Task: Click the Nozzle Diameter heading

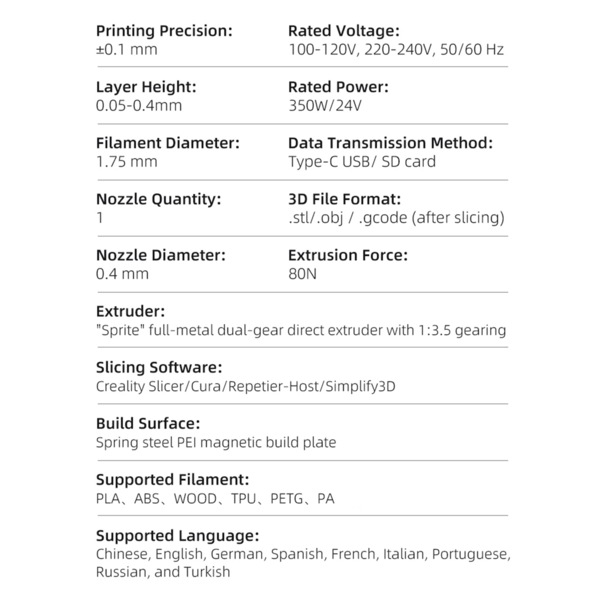Action: (x=161, y=255)
